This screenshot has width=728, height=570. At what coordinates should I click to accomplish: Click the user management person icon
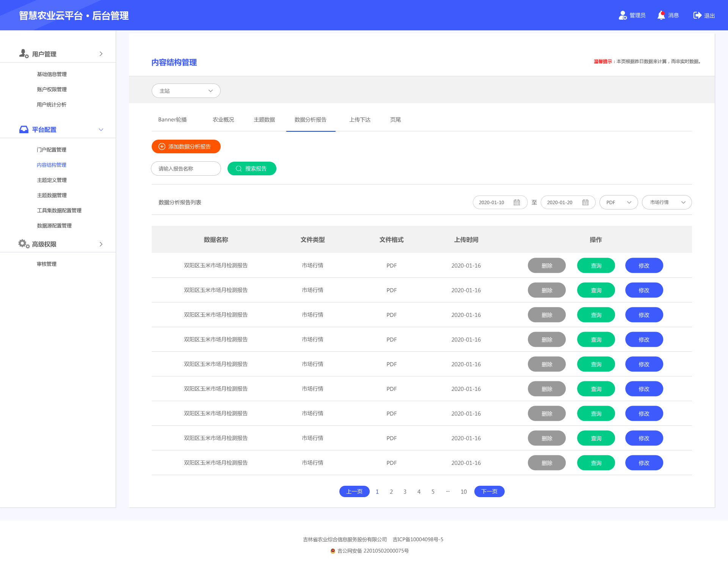pyautogui.click(x=24, y=54)
